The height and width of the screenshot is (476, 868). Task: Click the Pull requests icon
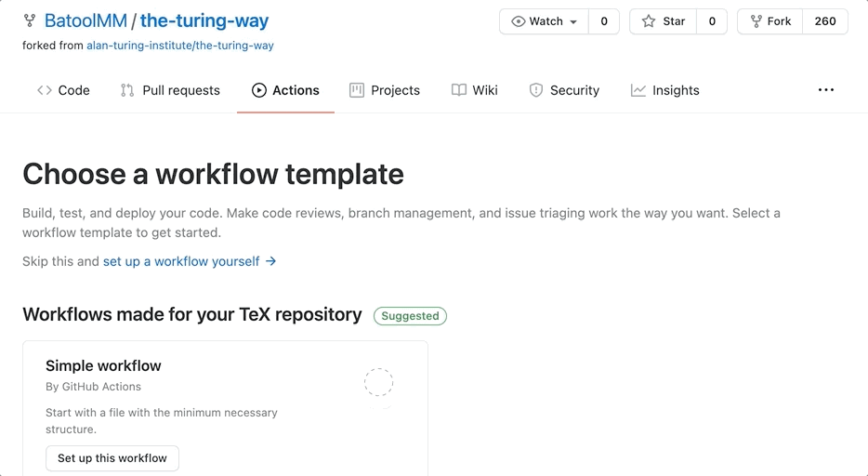pyautogui.click(x=127, y=90)
